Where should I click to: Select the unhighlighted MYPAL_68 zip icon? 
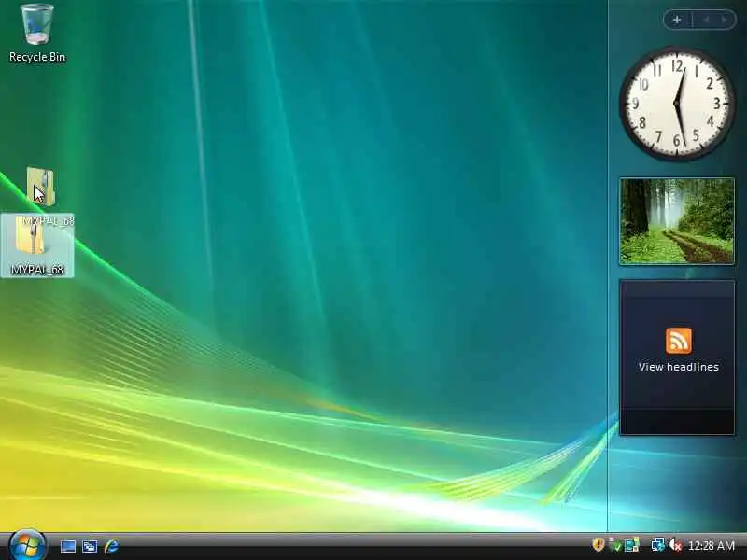[x=41, y=187]
